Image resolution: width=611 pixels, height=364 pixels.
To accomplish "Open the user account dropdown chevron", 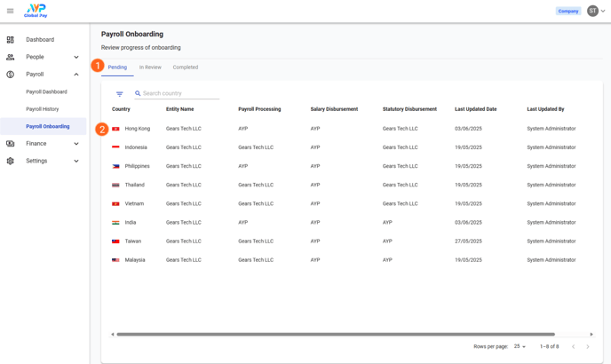I will [603, 11].
